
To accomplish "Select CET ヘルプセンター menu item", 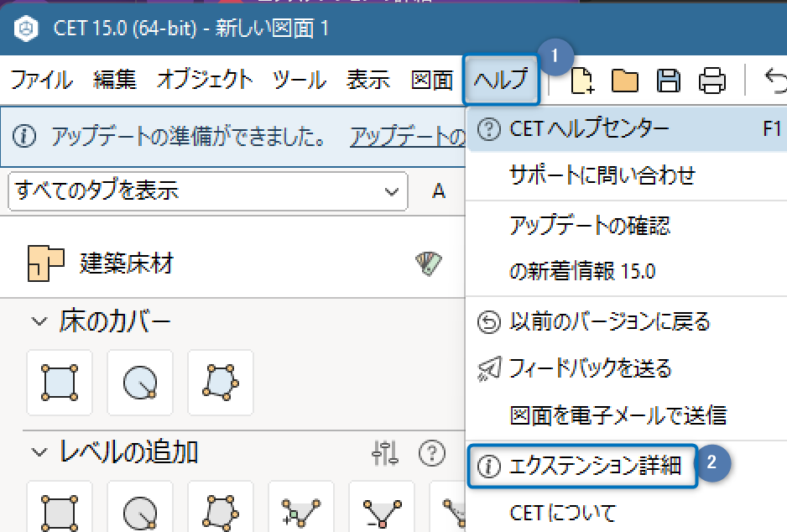I will (x=628, y=129).
